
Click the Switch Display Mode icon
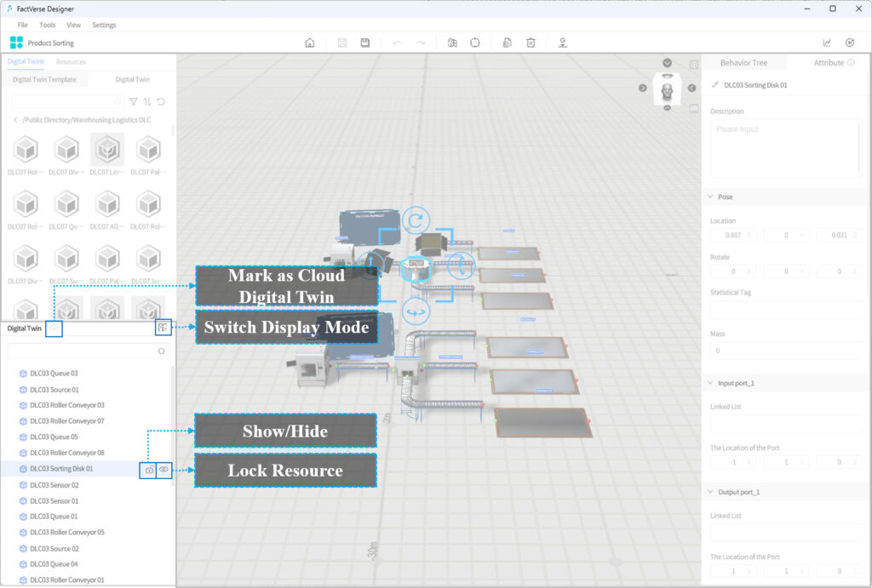tap(163, 328)
